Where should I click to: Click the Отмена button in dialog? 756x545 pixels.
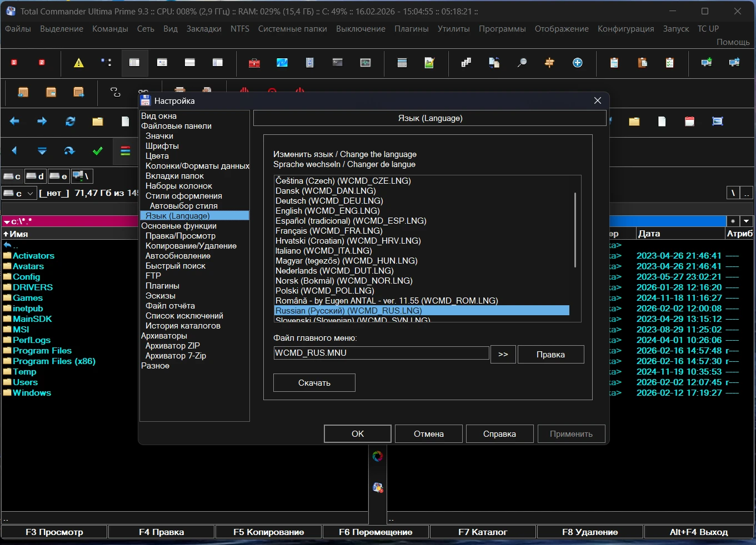point(428,434)
